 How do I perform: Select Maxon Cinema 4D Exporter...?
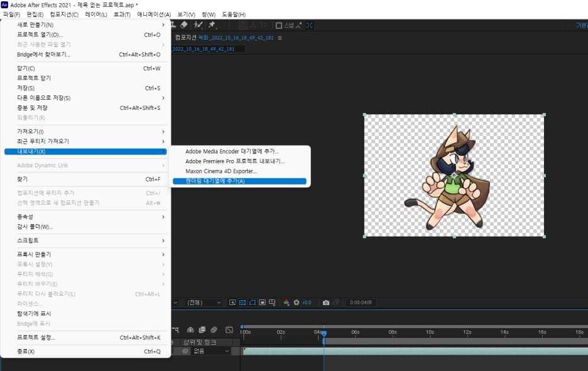(239, 171)
